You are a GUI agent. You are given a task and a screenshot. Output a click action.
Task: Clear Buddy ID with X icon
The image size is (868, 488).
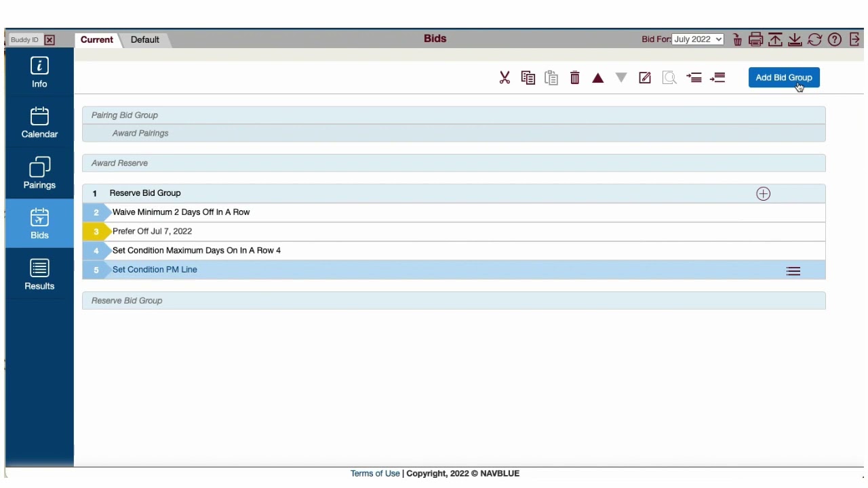(50, 40)
